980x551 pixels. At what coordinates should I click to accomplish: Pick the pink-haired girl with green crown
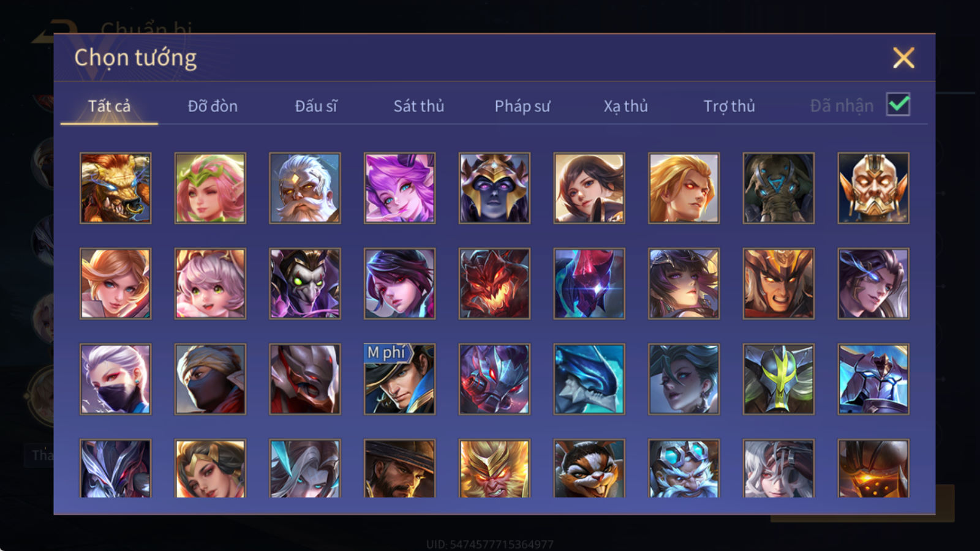[210, 188]
